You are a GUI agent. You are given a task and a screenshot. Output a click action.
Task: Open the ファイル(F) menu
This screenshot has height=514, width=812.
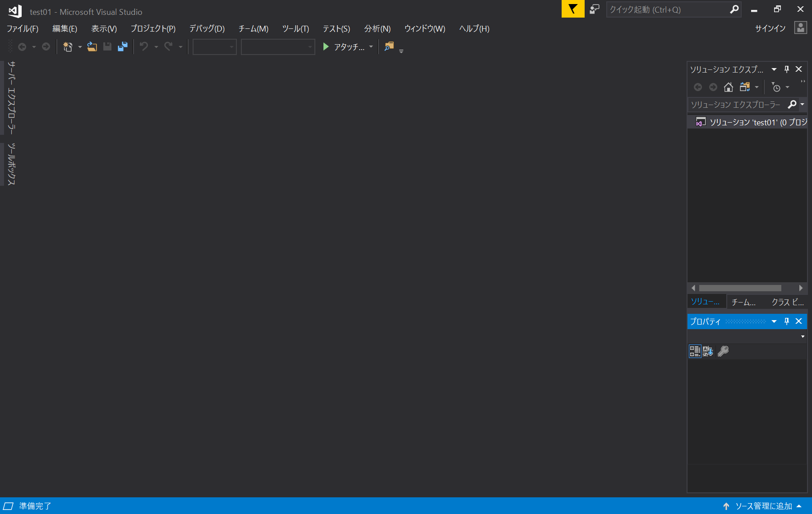pos(23,28)
